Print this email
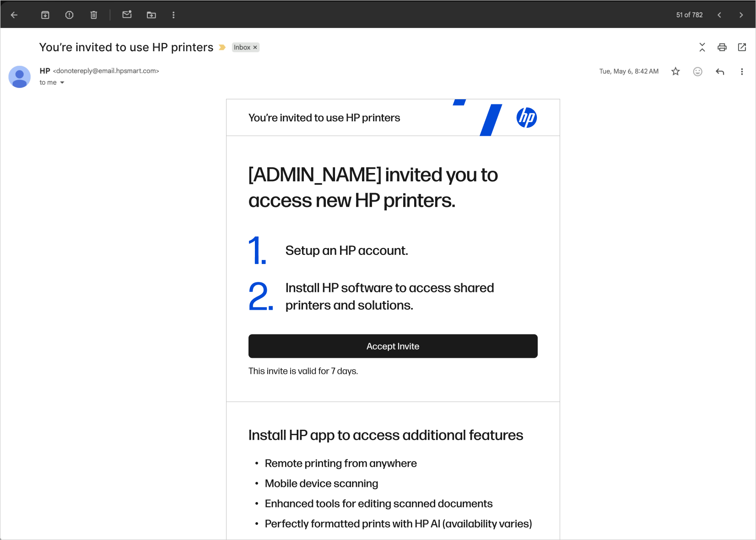This screenshot has height=540, width=756. point(722,47)
